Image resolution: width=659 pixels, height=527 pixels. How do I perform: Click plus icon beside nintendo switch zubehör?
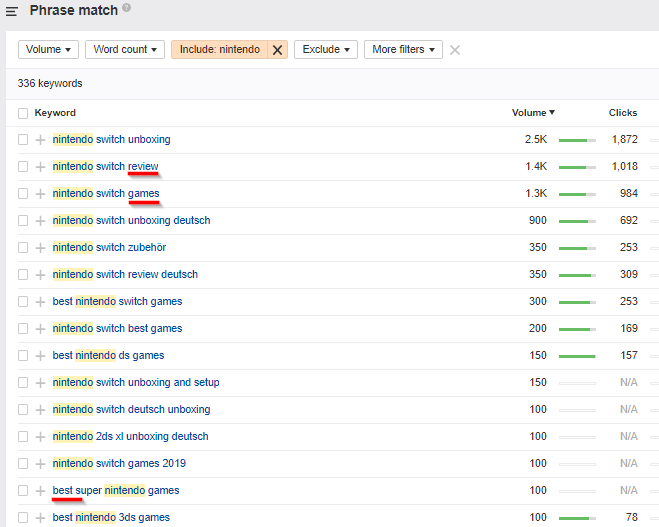coord(40,248)
